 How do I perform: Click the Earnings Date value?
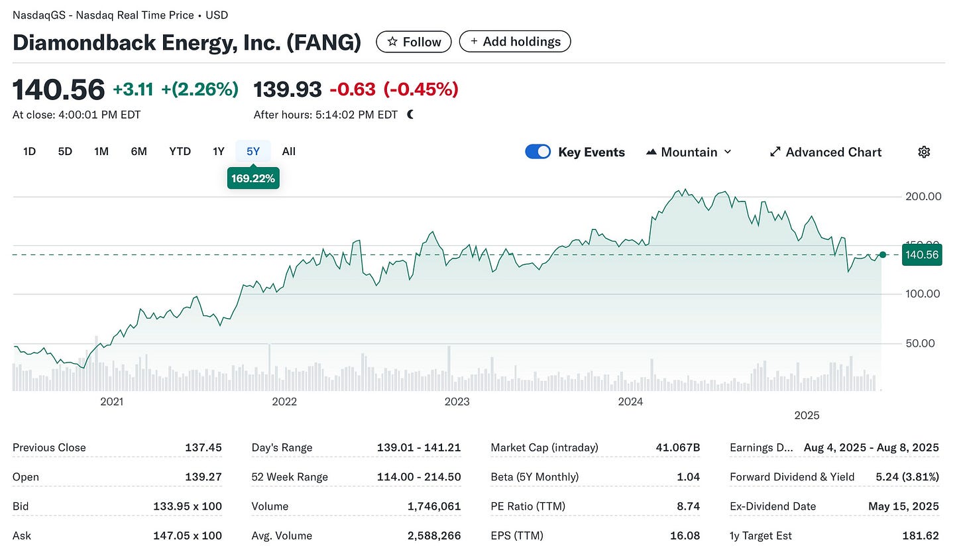(872, 447)
